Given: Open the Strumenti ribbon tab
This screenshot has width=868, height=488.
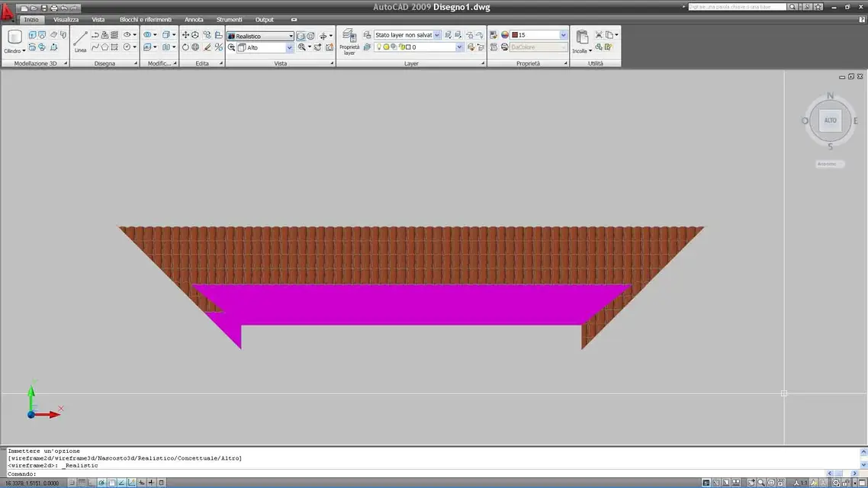Looking at the screenshot, I should [229, 20].
